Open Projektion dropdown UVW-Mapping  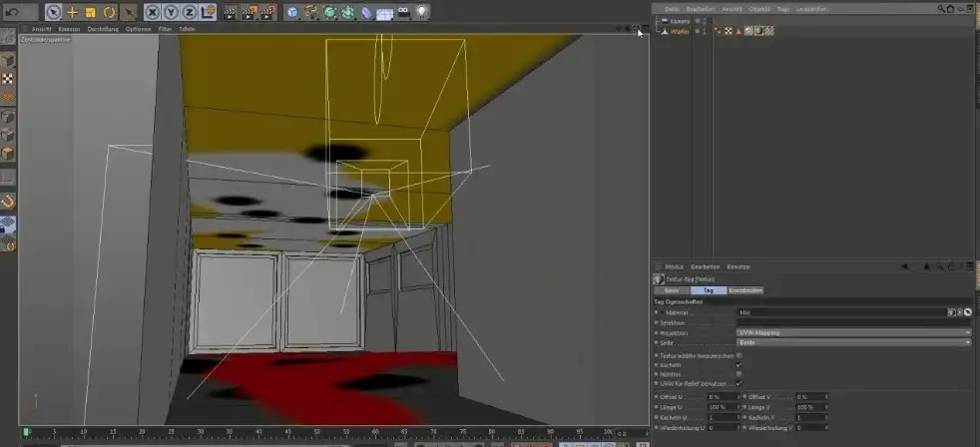(x=853, y=332)
